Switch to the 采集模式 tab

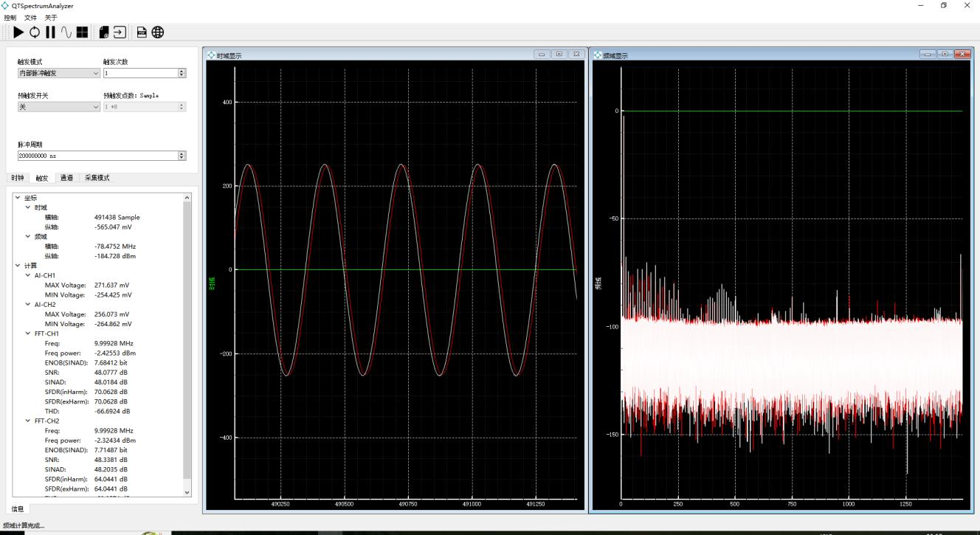(x=97, y=178)
